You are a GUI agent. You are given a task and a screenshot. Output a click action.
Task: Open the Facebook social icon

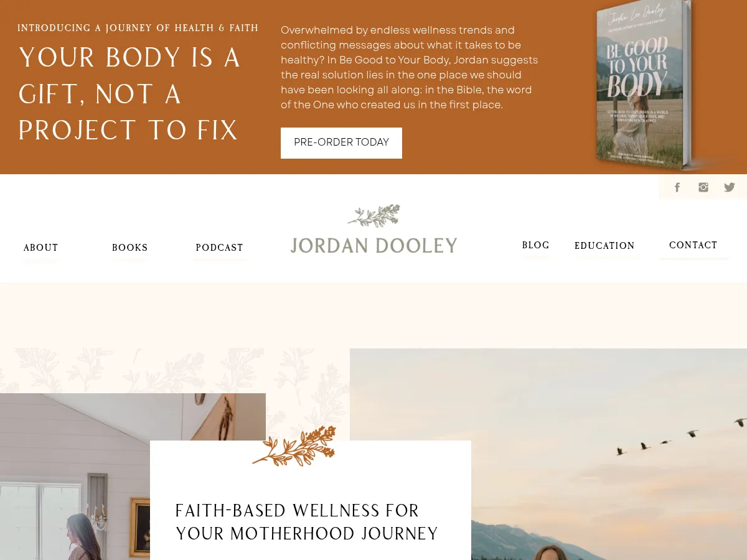677,187
